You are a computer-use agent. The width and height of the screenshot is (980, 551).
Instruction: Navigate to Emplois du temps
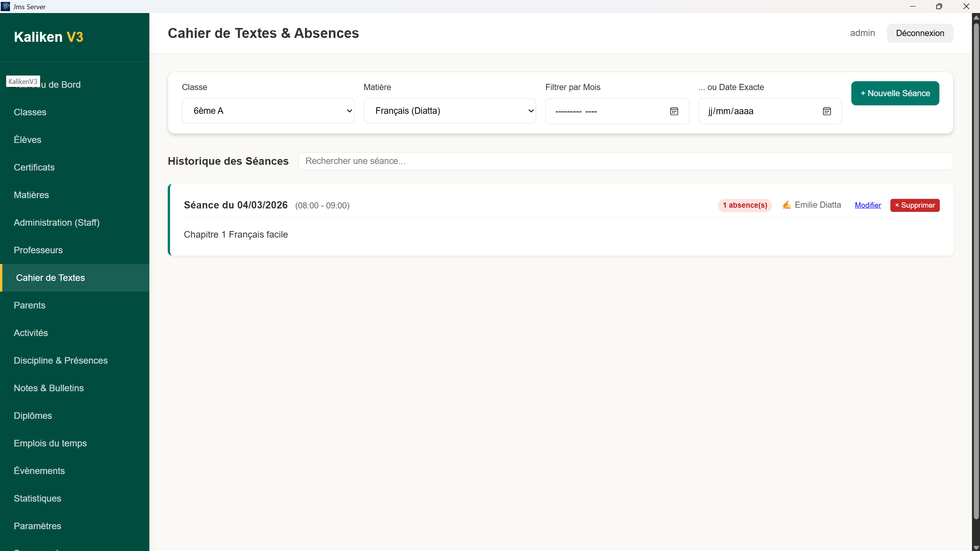coord(50,443)
